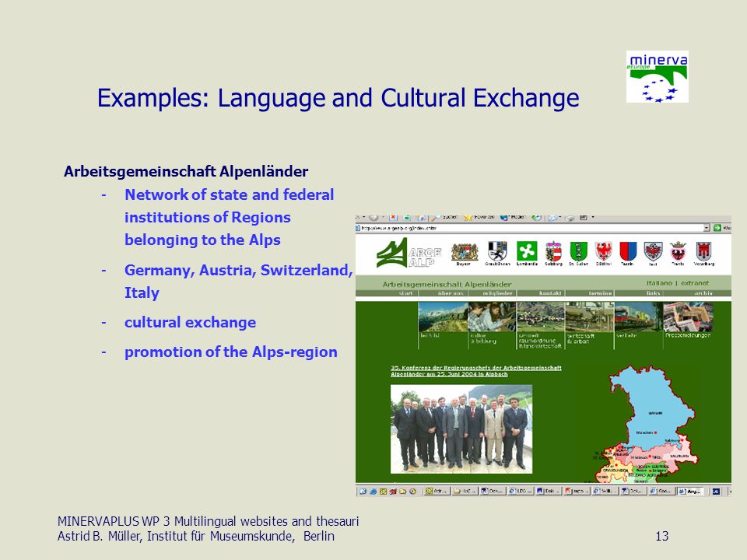The image size is (747, 560).
Task: Select the Tessin red-blue shield
Action: 628,253
